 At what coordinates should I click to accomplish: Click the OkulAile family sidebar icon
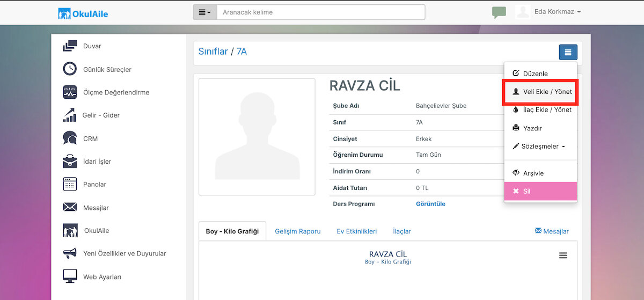coord(70,230)
